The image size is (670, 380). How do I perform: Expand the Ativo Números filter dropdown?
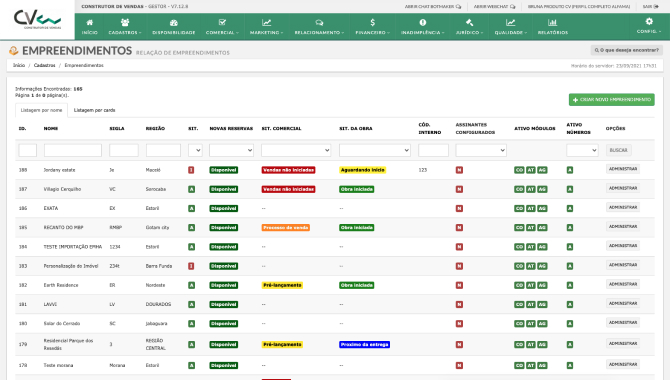coord(582,150)
